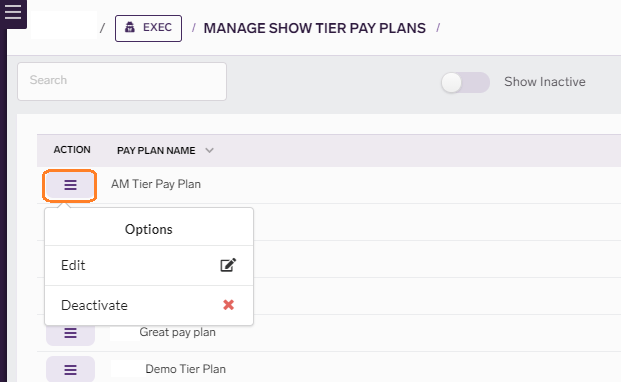Expand the Pay Plan Name sort chevron

coord(210,150)
